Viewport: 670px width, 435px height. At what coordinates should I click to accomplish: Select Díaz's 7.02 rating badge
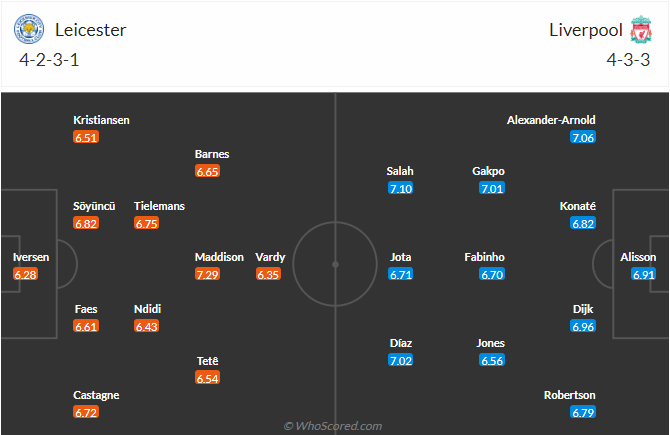[401, 360]
